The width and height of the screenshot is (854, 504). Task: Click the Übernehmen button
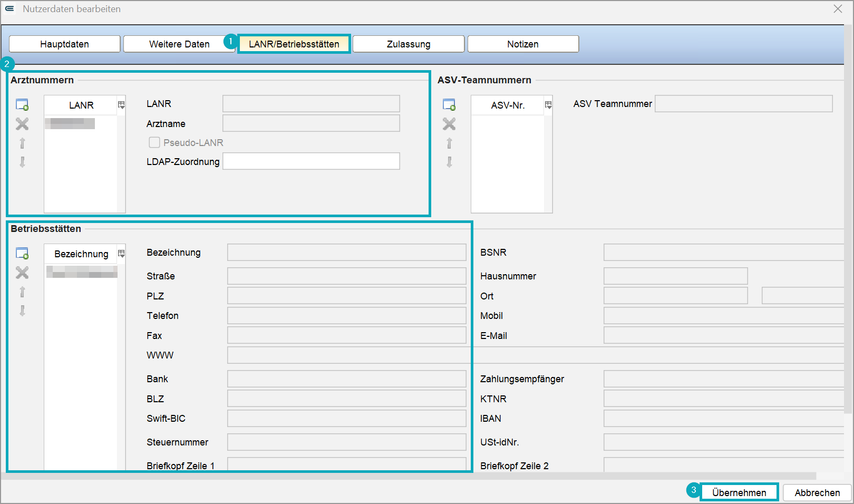[739, 492]
